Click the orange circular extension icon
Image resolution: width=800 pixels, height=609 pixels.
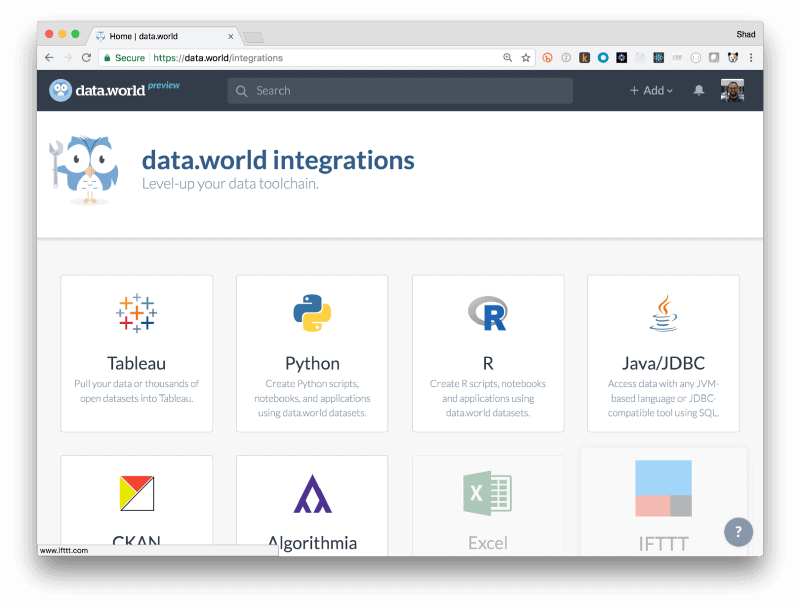547,58
